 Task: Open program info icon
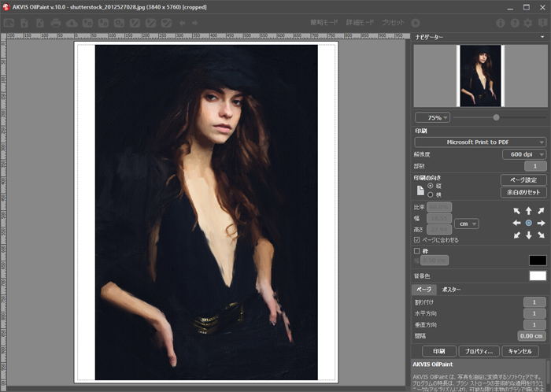click(501, 23)
